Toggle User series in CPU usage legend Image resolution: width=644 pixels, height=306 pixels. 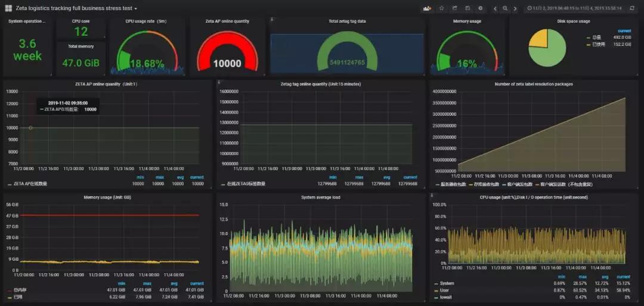pos(445,289)
